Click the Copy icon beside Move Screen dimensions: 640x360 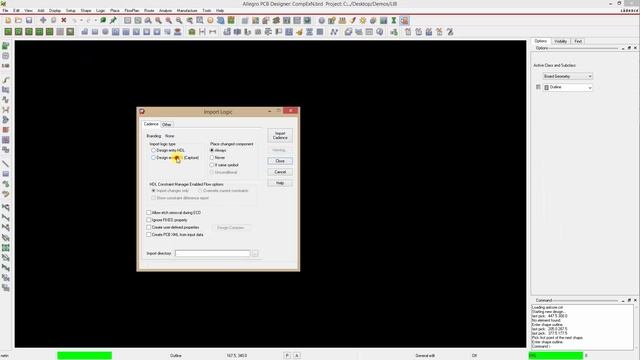click(x=53, y=20)
